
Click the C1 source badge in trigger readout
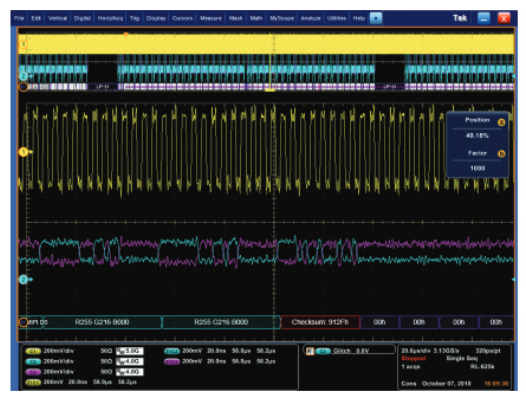[x=323, y=351]
